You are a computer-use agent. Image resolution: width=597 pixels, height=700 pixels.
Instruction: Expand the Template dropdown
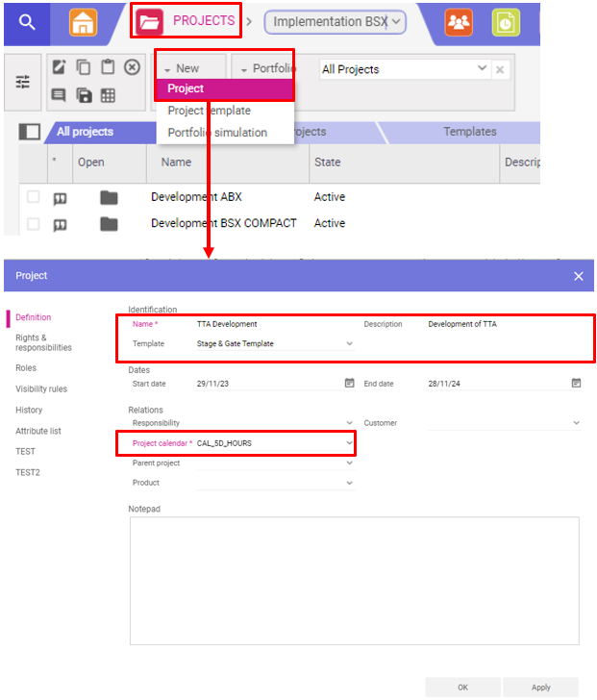349,343
